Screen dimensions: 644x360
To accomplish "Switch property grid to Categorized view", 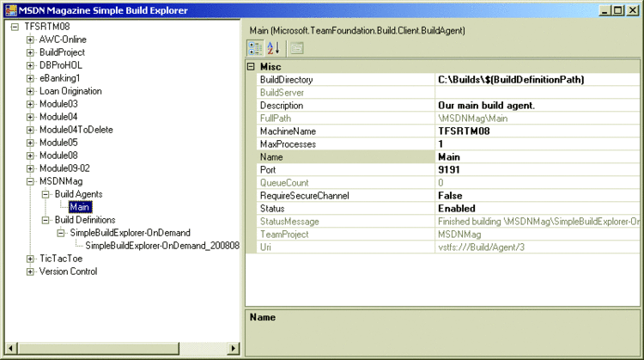I will point(255,48).
